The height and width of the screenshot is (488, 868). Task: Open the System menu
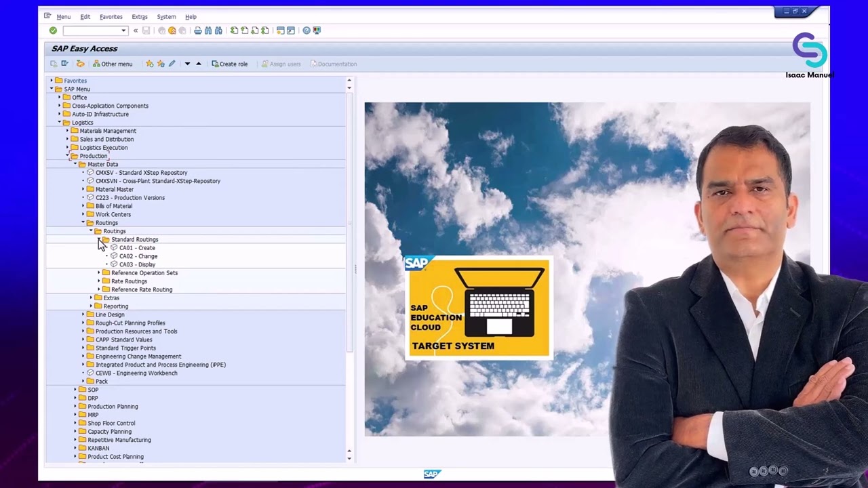166,17
